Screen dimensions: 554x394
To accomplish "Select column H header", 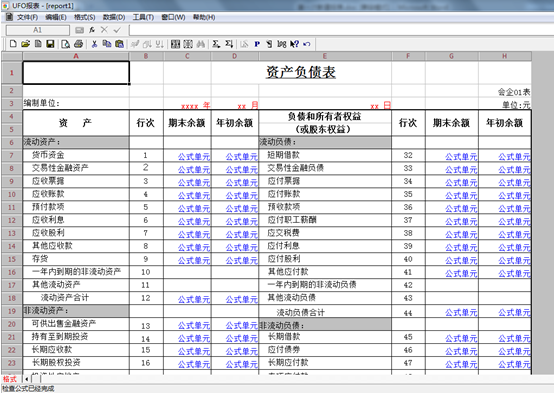I will click(x=505, y=56).
